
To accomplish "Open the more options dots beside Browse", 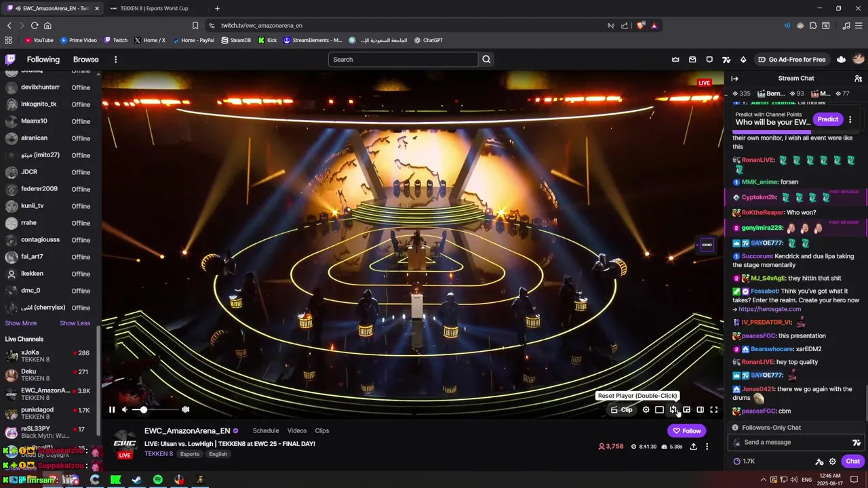I will point(115,60).
